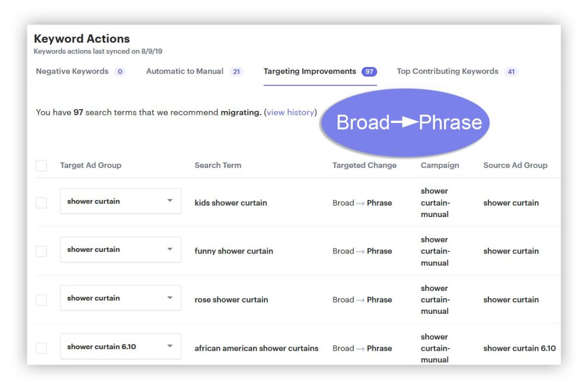588x390 pixels.
Task: Select the funny shower curtain search term
Action: 234,251
